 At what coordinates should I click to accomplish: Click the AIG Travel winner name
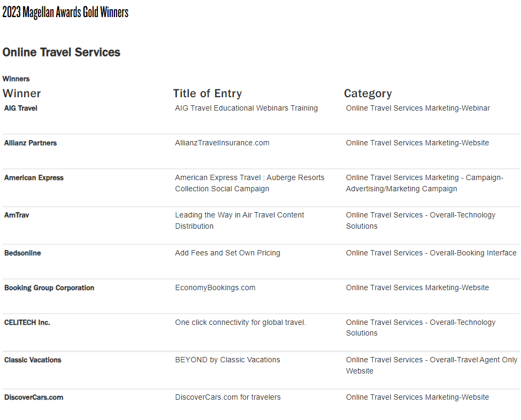tap(21, 108)
